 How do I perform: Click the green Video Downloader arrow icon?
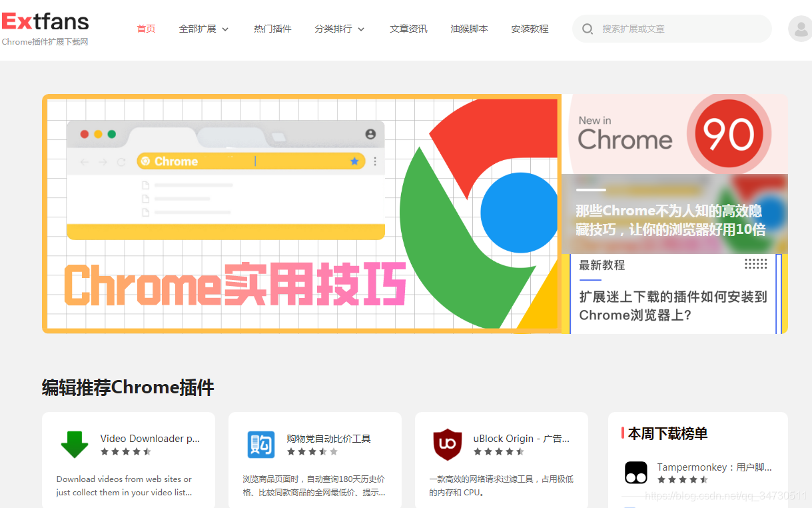(x=74, y=445)
